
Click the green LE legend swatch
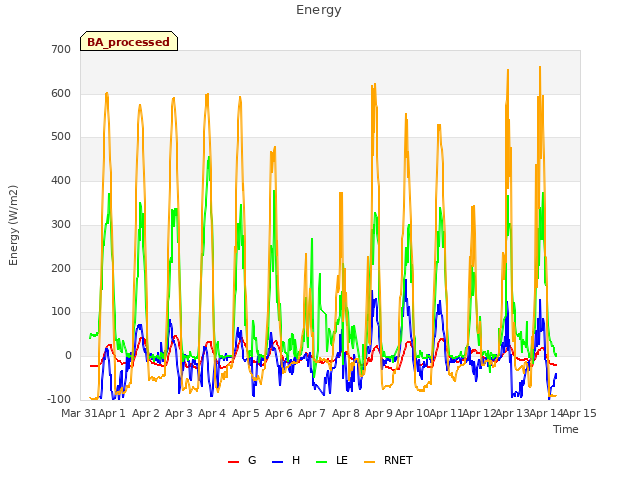pyautogui.click(x=322, y=462)
